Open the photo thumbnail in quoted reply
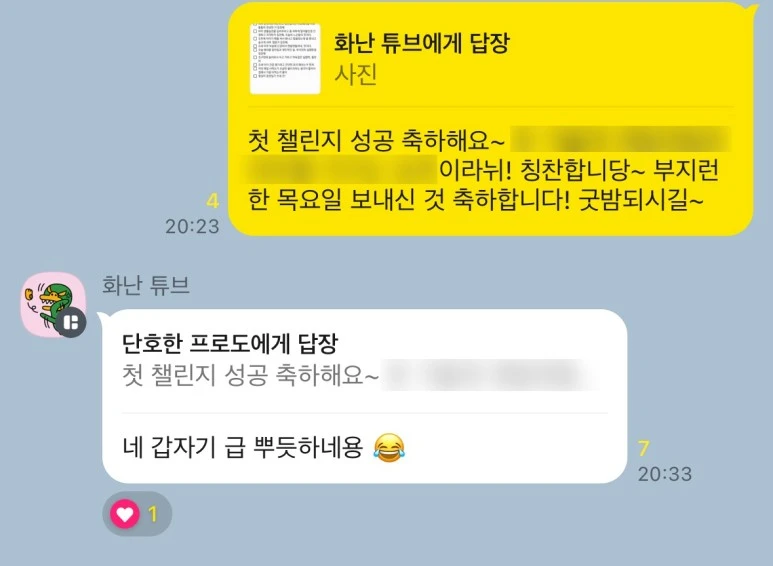 click(x=285, y=59)
